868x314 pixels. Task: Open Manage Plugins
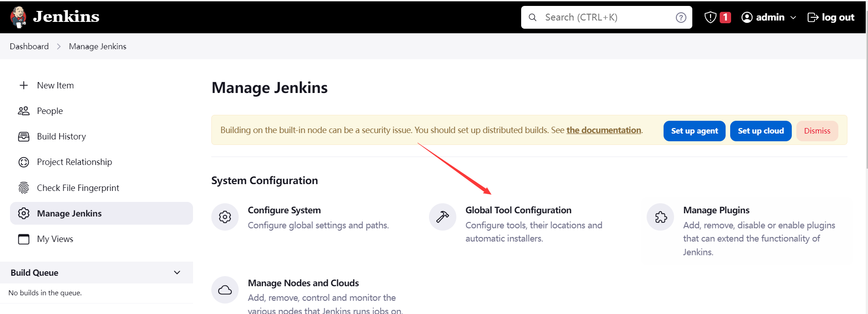point(716,210)
